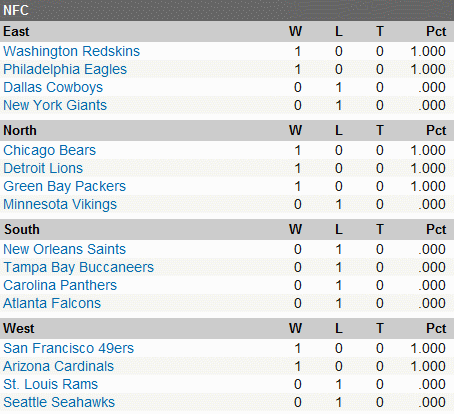
Task: Select the Dallas Cowboys link
Action: point(53,87)
